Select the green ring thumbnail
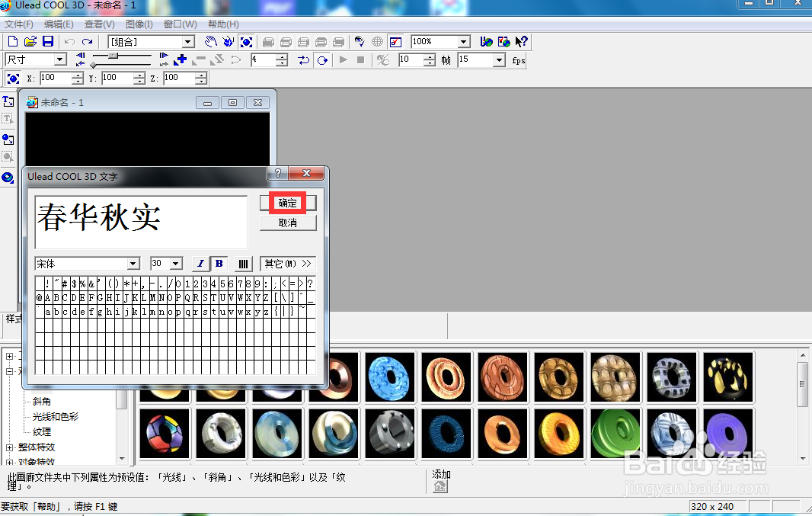812x516 pixels. coord(615,434)
